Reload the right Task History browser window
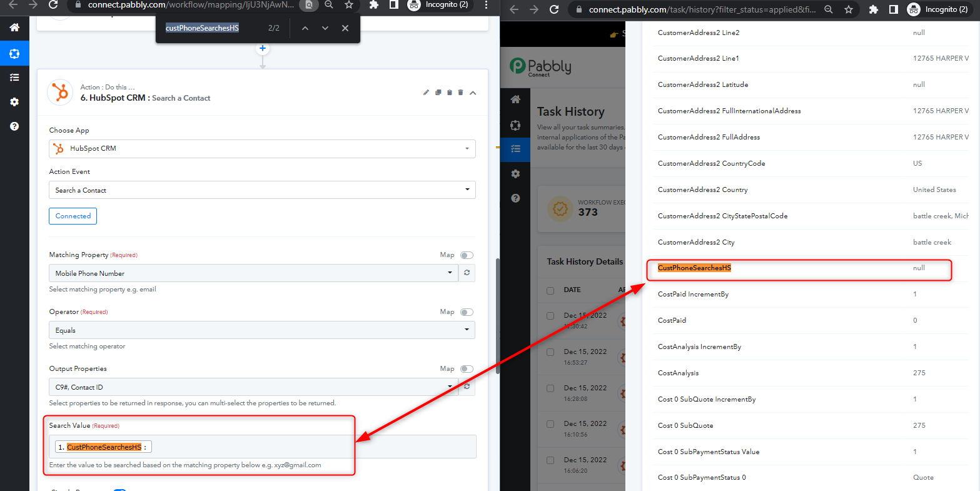 point(554,9)
